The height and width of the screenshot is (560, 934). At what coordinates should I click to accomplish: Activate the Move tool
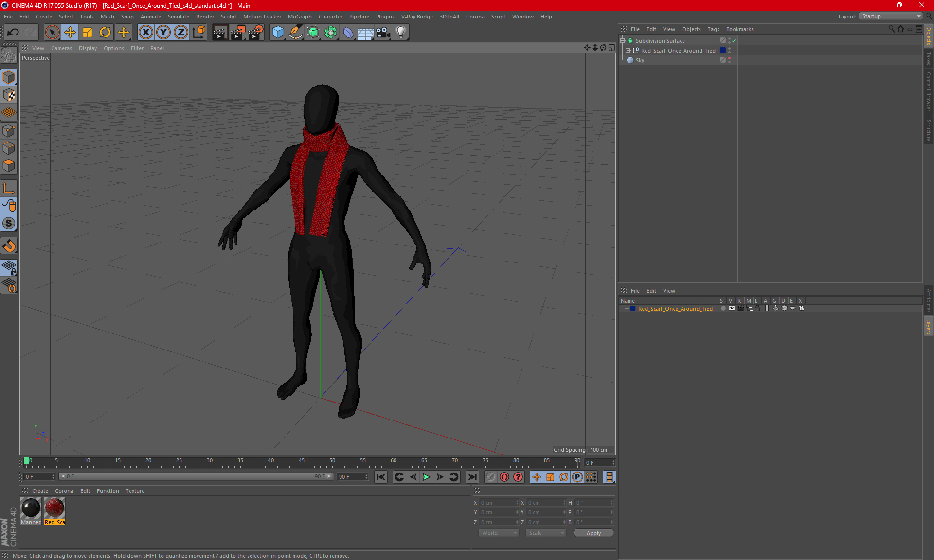[x=70, y=32]
